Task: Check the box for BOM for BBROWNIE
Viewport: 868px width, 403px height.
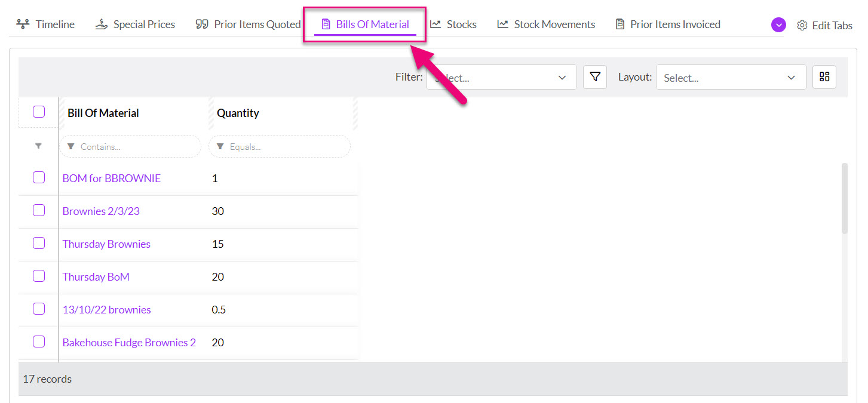Action: pyautogui.click(x=39, y=177)
